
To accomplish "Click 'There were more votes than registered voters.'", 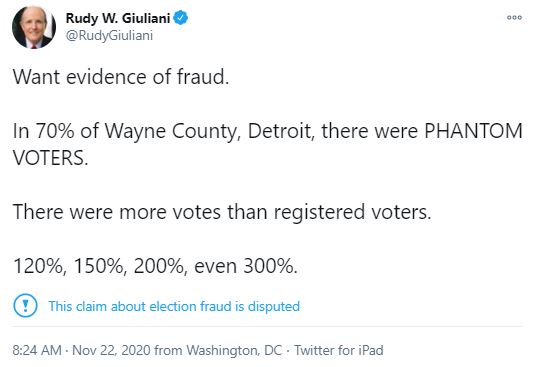I will (x=222, y=212).
